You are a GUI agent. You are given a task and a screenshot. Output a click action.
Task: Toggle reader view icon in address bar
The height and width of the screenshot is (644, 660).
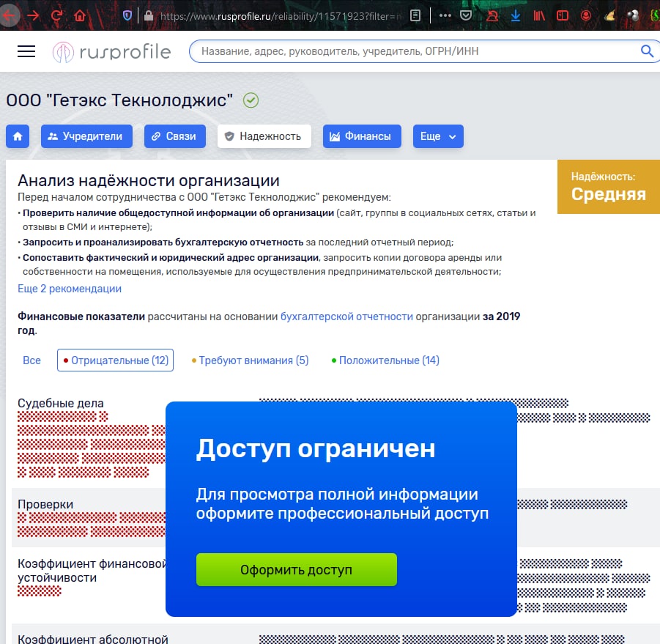click(415, 16)
